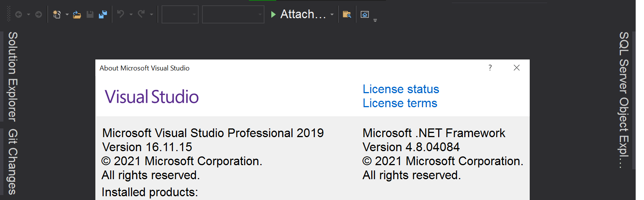
Task: Click the License status link
Action: (x=401, y=89)
